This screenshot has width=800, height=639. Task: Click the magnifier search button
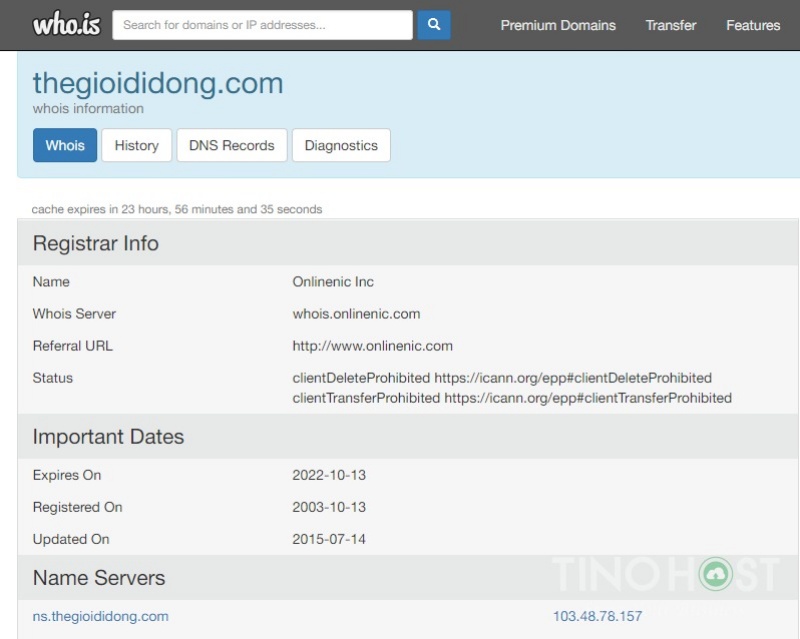434,24
